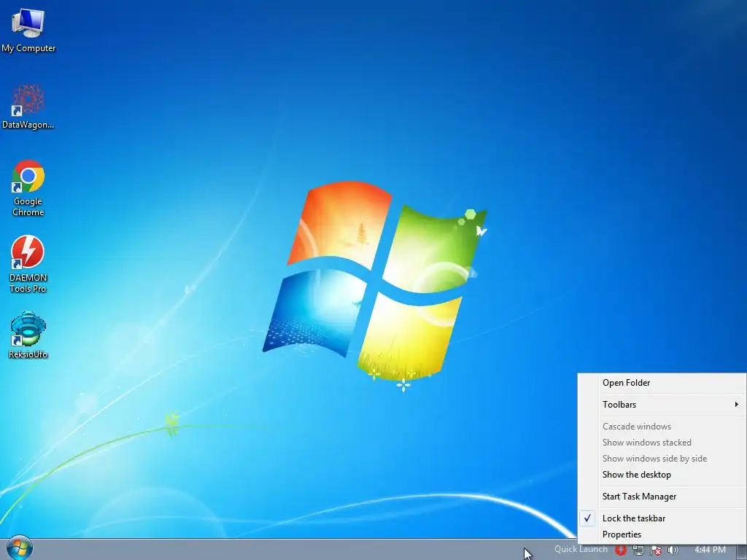Select the DataWagon desktop shortcut

(x=28, y=106)
